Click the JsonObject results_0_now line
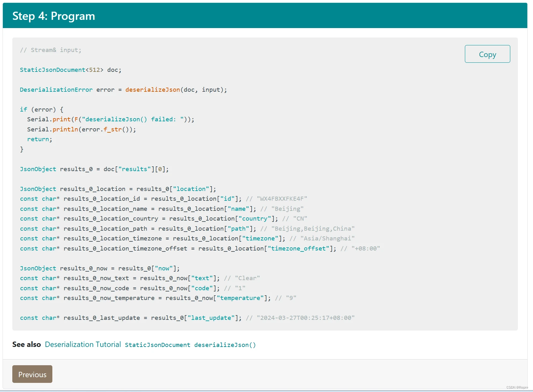 pos(100,268)
